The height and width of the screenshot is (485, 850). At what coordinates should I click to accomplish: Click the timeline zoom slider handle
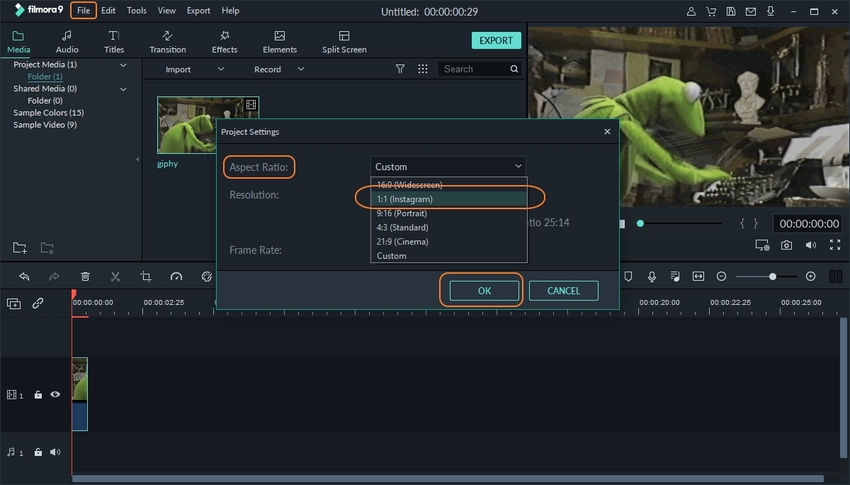point(772,276)
